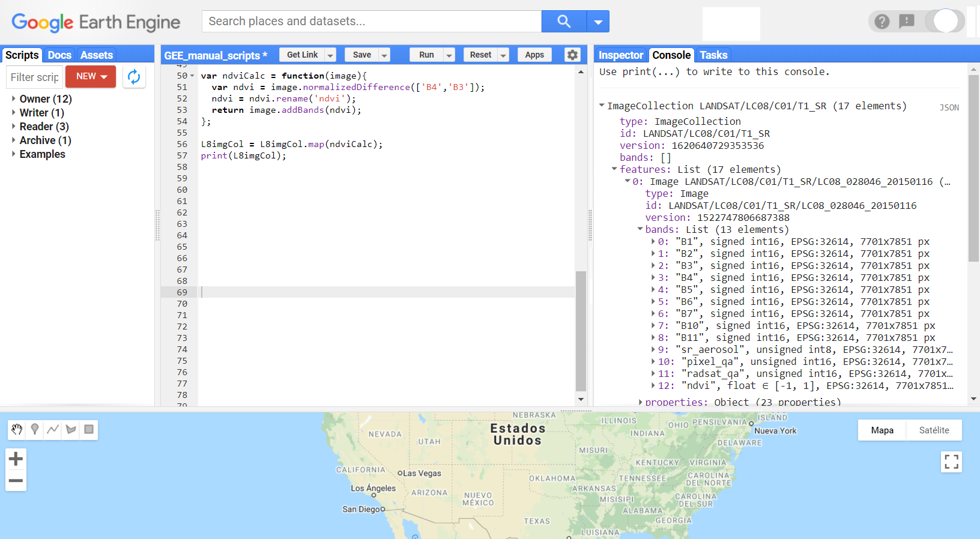Click code line 57 print(L8imgCol)
The width and height of the screenshot is (980, 539).
point(243,155)
